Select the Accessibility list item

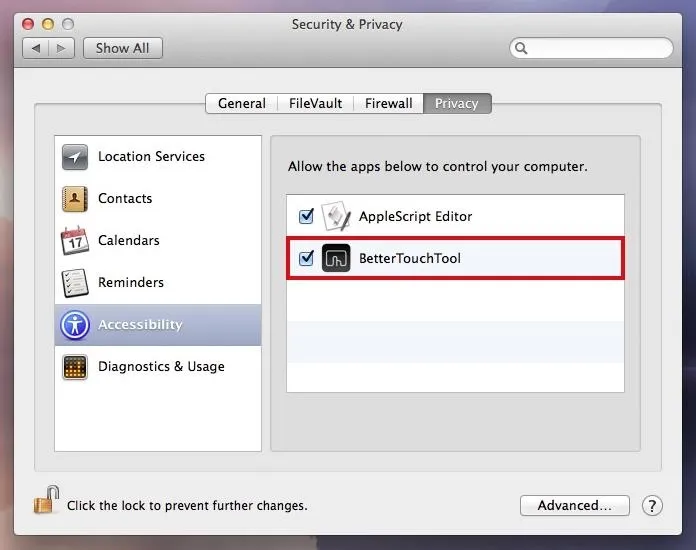click(158, 325)
